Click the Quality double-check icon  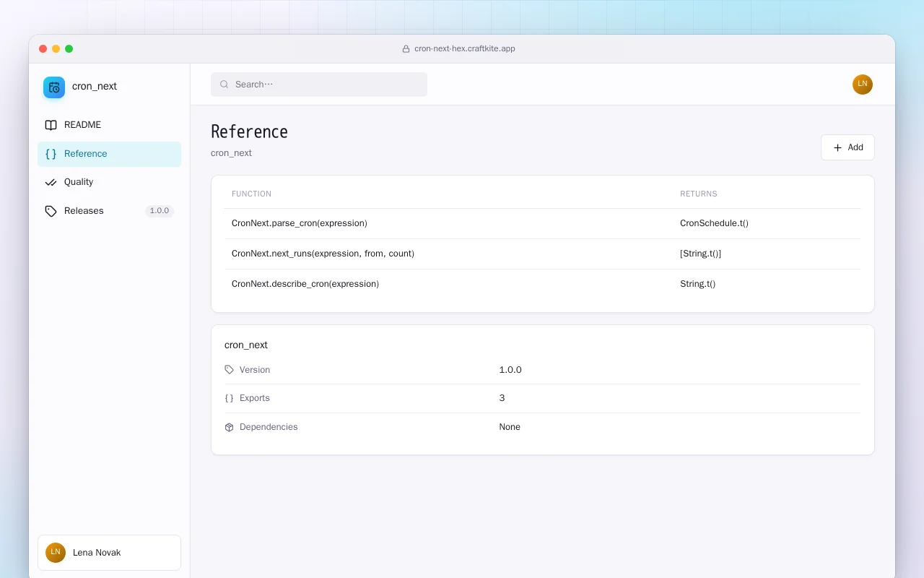(51, 182)
